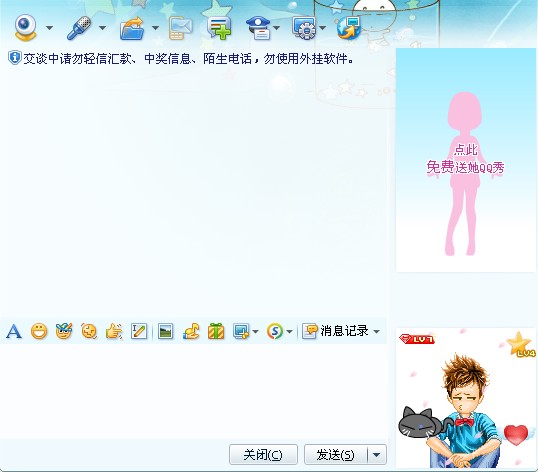
Task: Send a gift with gift box icon
Action: (x=216, y=331)
